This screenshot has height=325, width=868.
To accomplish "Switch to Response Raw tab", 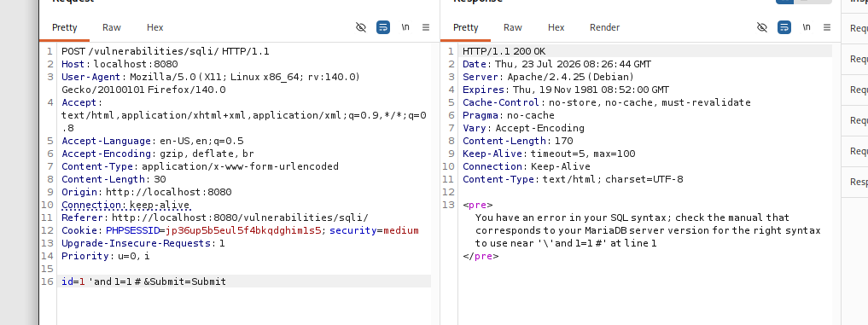I will [513, 27].
